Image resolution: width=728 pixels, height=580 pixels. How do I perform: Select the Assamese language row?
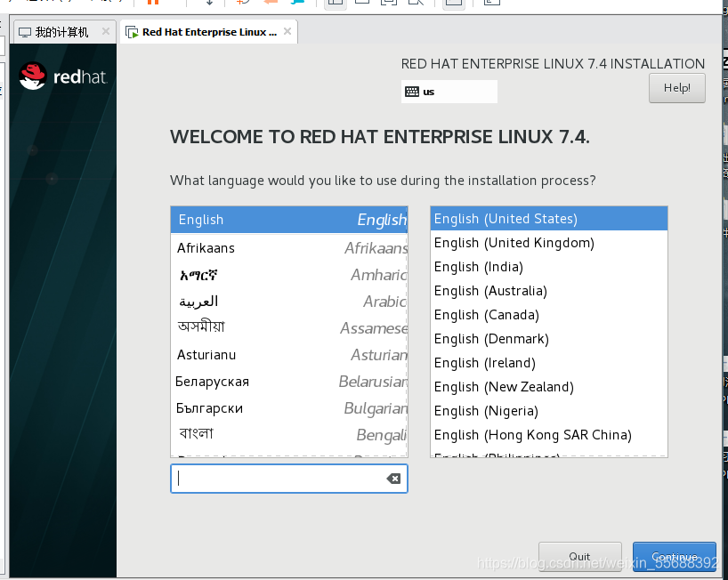pyautogui.click(x=289, y=328)
